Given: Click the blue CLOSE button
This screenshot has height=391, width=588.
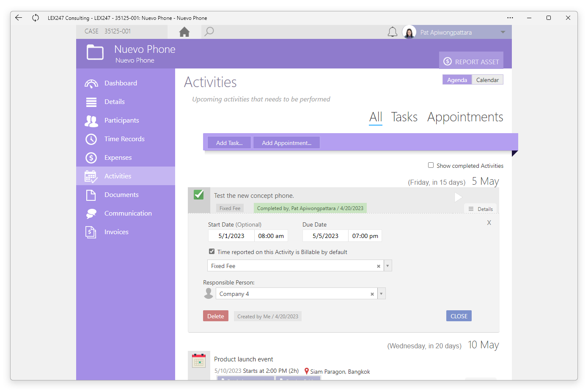Looking at the screenshot, I should pyautogui.click(x=459, y=316).
